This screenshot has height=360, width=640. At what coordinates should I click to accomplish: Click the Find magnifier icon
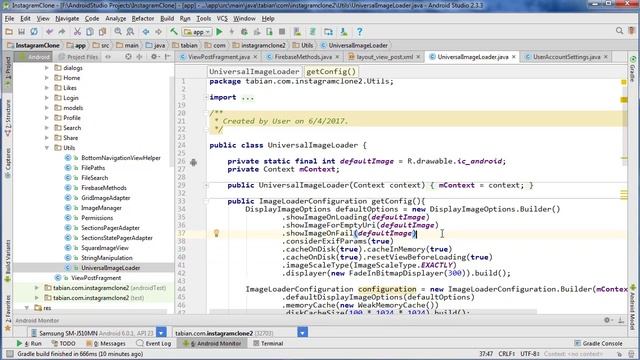pyautogui.click(x=118, y=32)
